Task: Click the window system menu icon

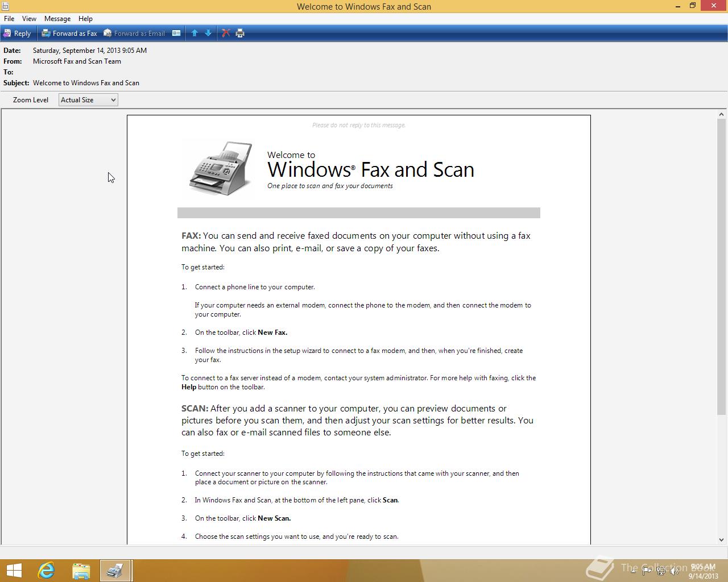Action: [5, 6]
